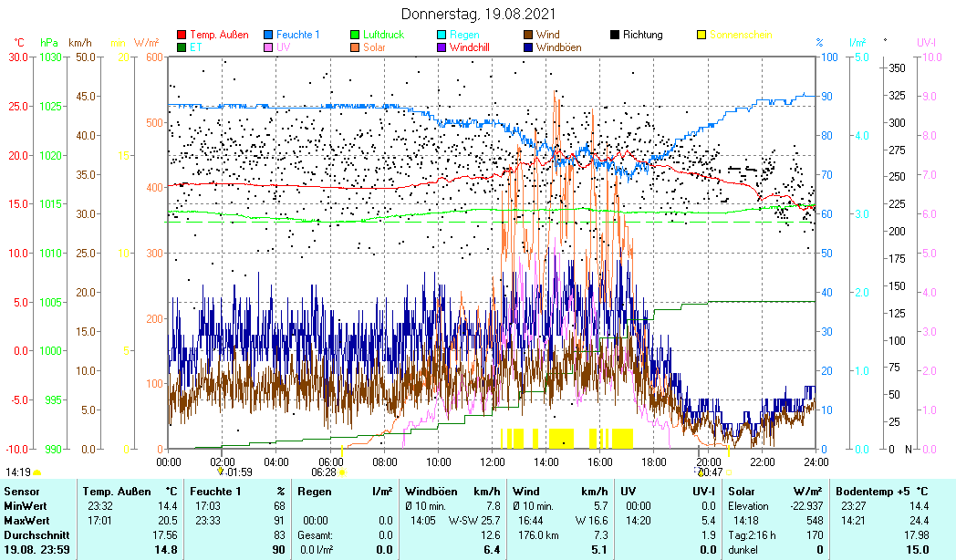The width and height of the screenshot is (956, 560).
Task: Click the chart title Donnerstag, 19.08.2021
Action: pyautogui.click(x=478, y=14)
